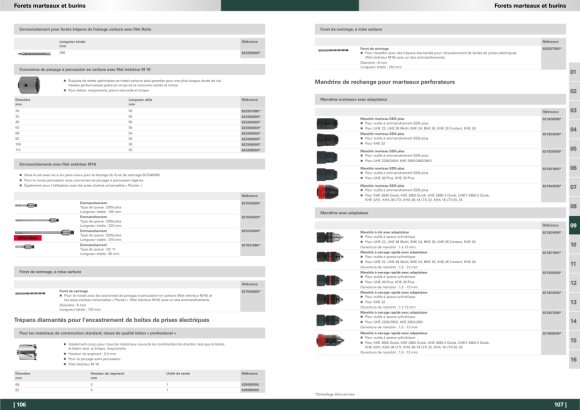Click page number 107 in footer
Viewport: 580px width, 410px height.
point(560,404)
